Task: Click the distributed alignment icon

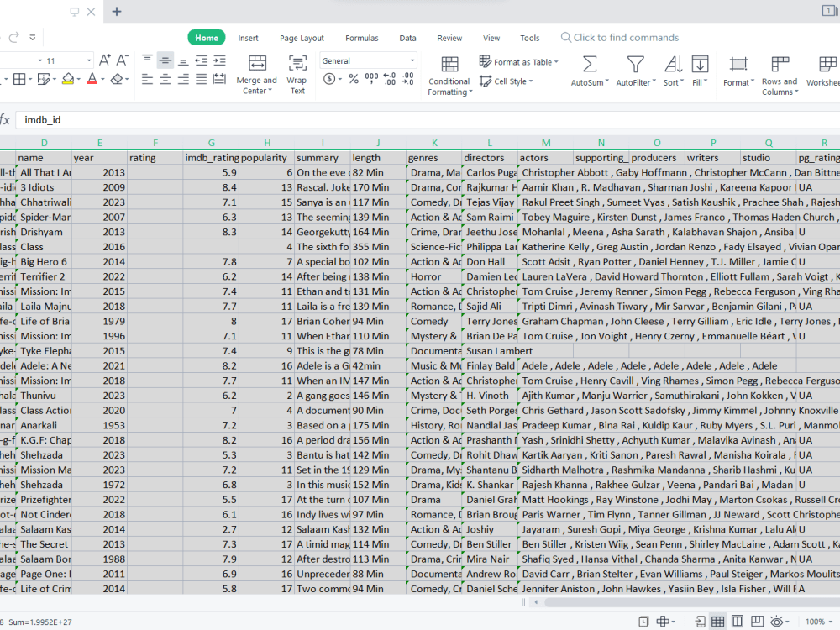Action: tap(219, 79)
